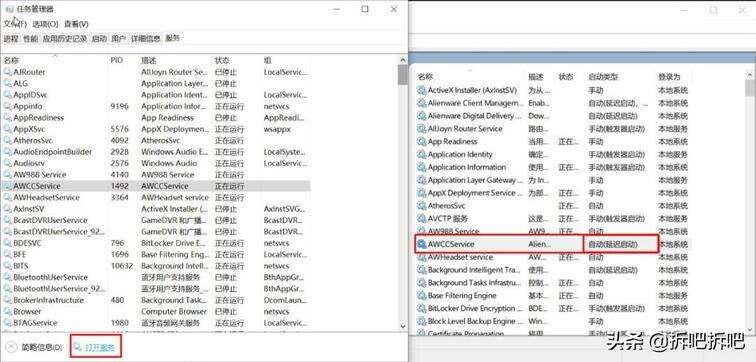Select the BcastDVRUserService row

click(155, 220)
